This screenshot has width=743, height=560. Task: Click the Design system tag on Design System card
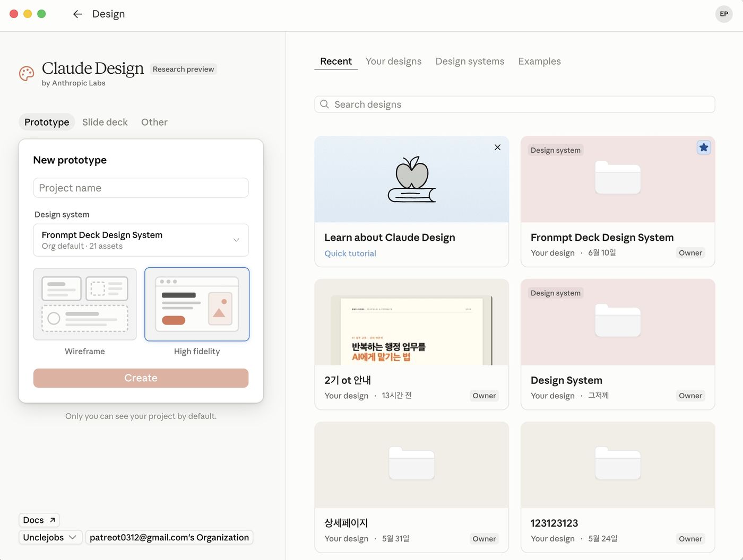555,293
